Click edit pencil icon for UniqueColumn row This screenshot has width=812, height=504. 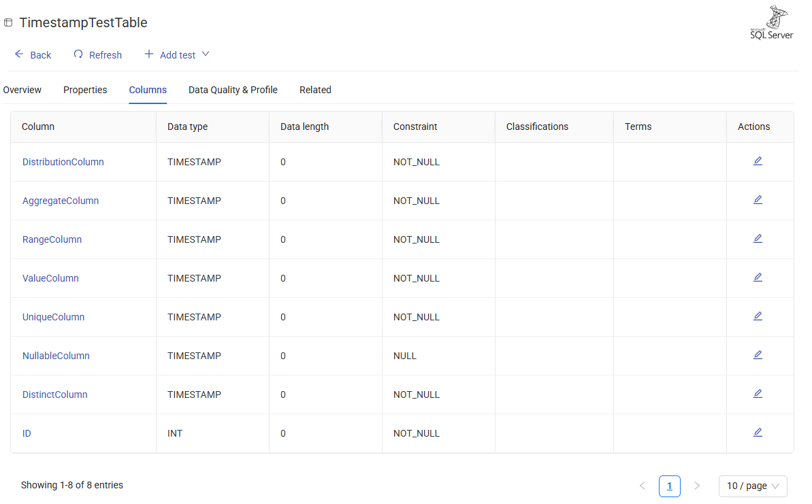tap(758, 316)
